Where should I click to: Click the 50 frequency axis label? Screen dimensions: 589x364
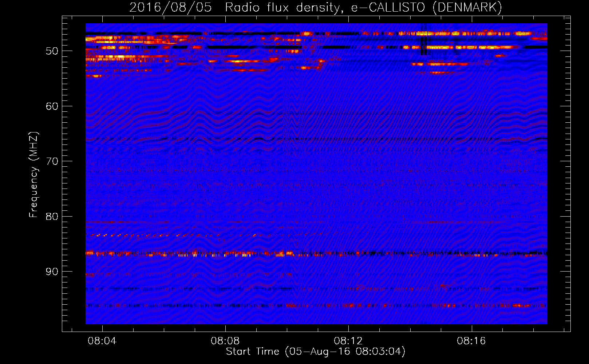point(52,51)
